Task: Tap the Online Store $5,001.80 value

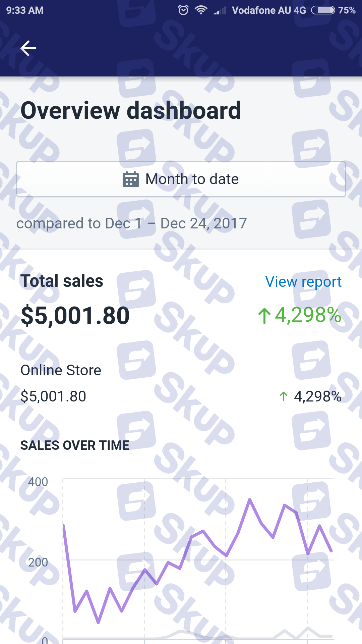Action: click(x=54, y=396)
